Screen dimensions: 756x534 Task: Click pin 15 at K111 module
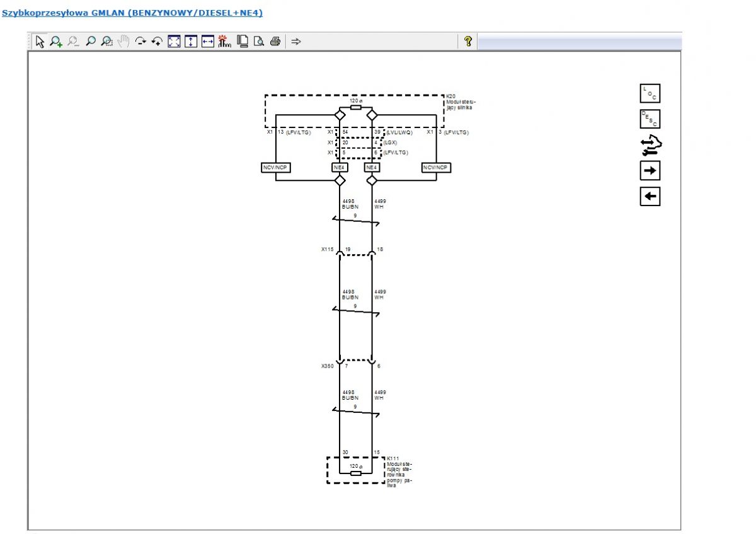[x=376, y=452]
